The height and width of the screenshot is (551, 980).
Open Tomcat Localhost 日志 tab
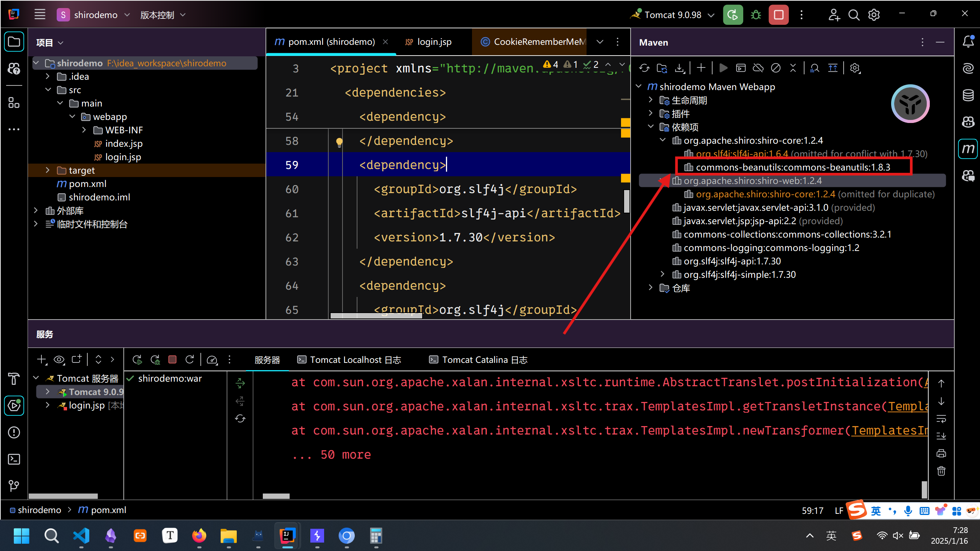coord(349,360)
